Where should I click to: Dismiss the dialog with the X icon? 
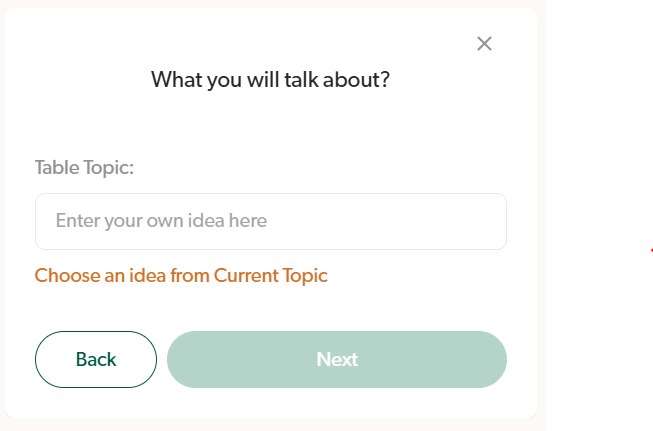(x=485, y=43)
